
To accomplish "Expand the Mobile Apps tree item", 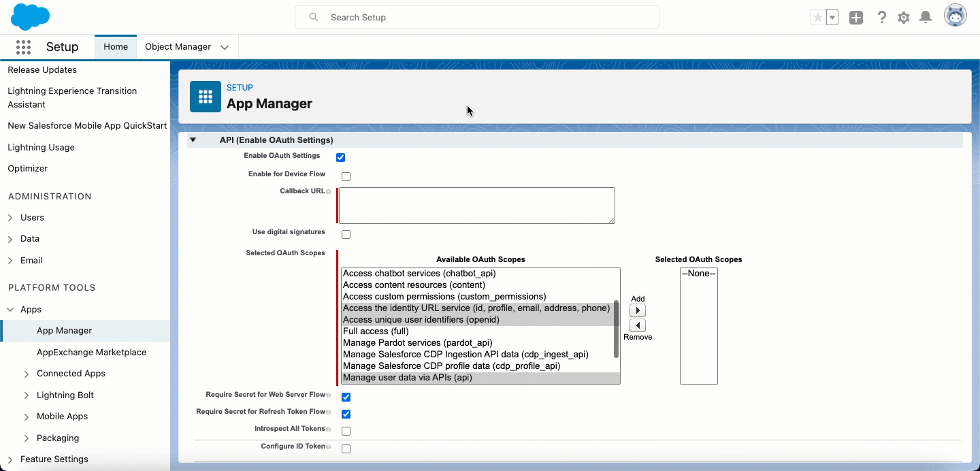I will (27, 417).
